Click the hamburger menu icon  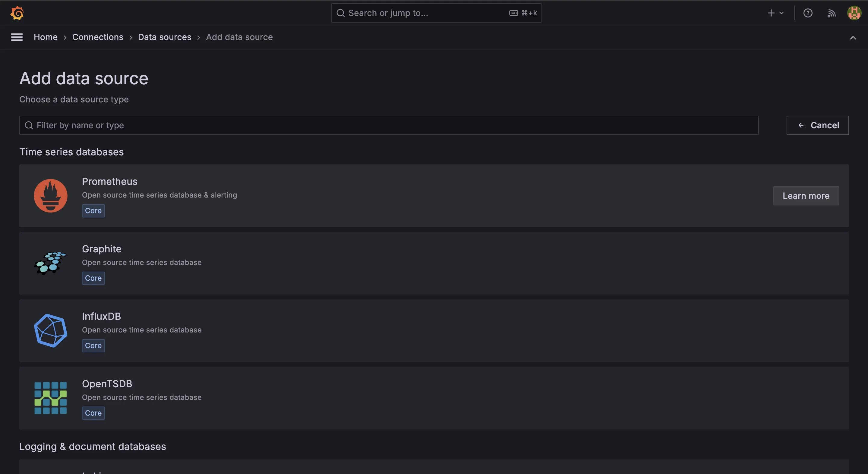[x=17, y=37]
